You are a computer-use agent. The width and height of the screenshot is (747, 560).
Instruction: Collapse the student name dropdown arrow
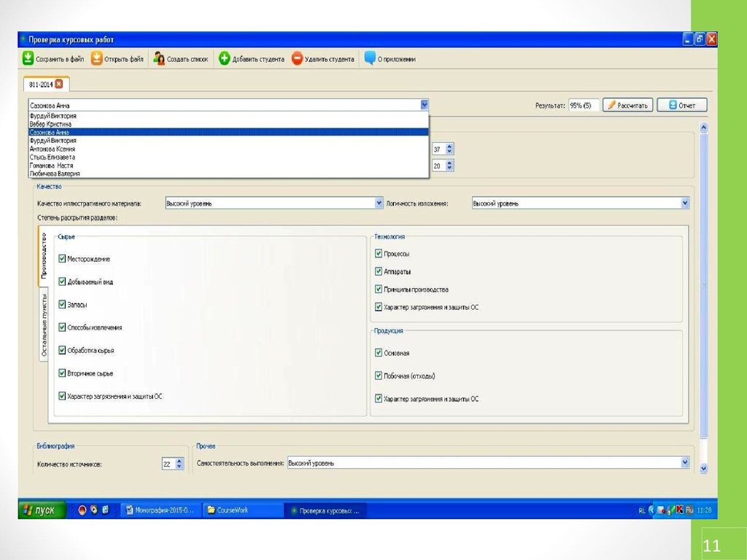[424, 105]
